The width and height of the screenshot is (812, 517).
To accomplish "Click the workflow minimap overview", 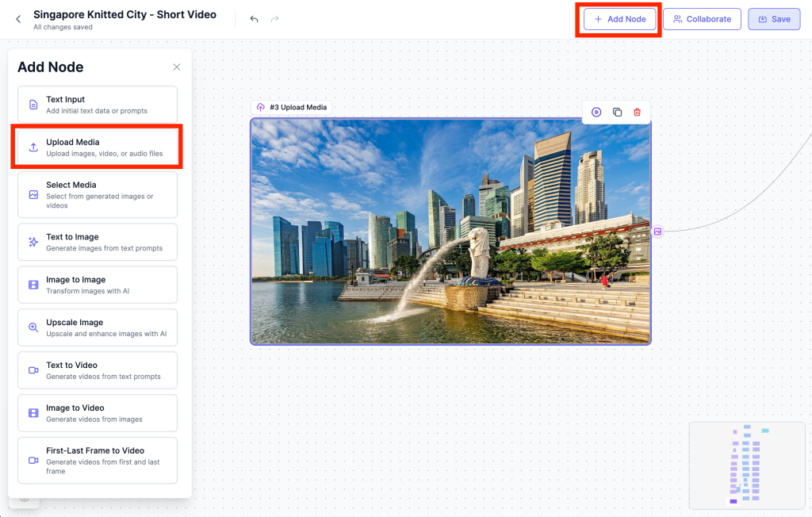I will [746, 465].
